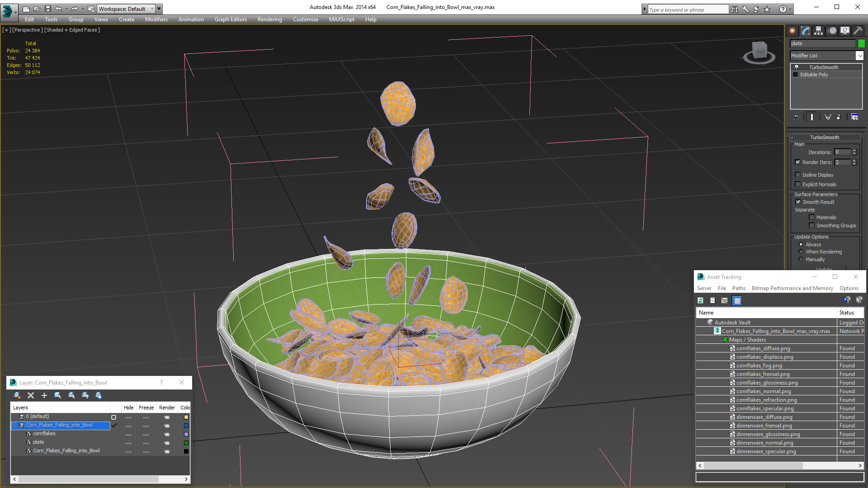Collapse the Corn_Flakes_Falling_into_Bowl layer tree

(14, 425)
